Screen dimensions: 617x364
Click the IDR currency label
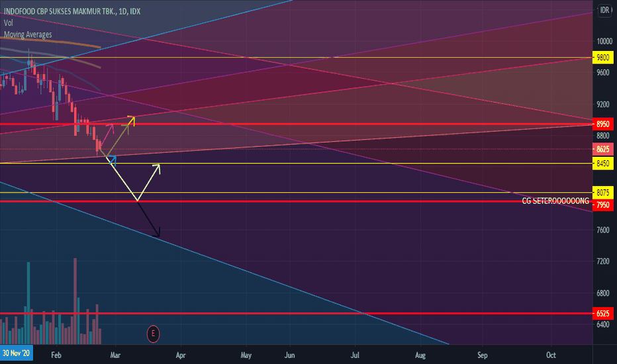coord(604,10)
